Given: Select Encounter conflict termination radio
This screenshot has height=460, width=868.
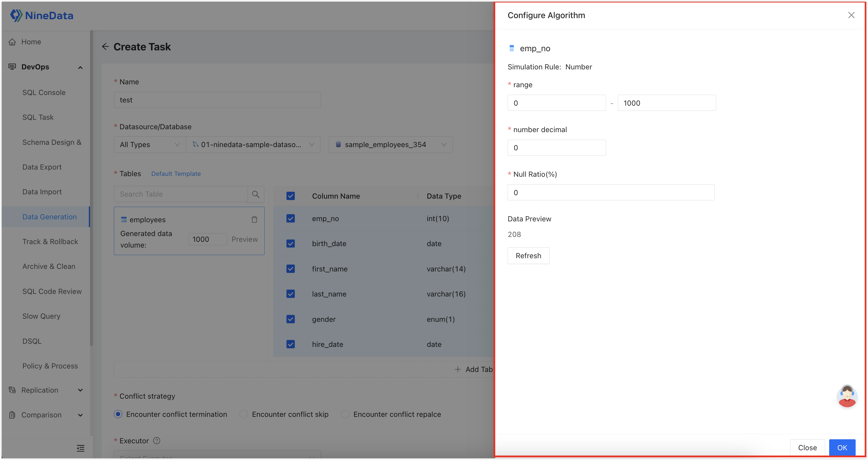Looking at the screenshot, I should point(118,414).
